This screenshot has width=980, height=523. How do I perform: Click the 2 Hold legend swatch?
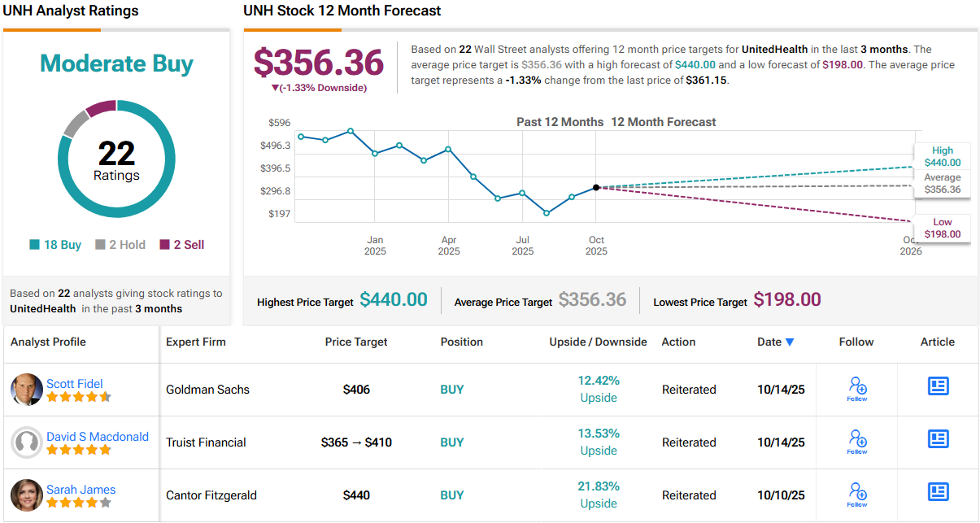(x=100, y=245)
